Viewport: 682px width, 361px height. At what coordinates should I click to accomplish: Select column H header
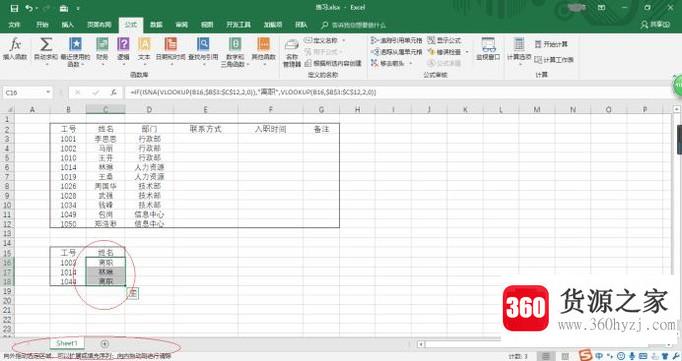358,110
